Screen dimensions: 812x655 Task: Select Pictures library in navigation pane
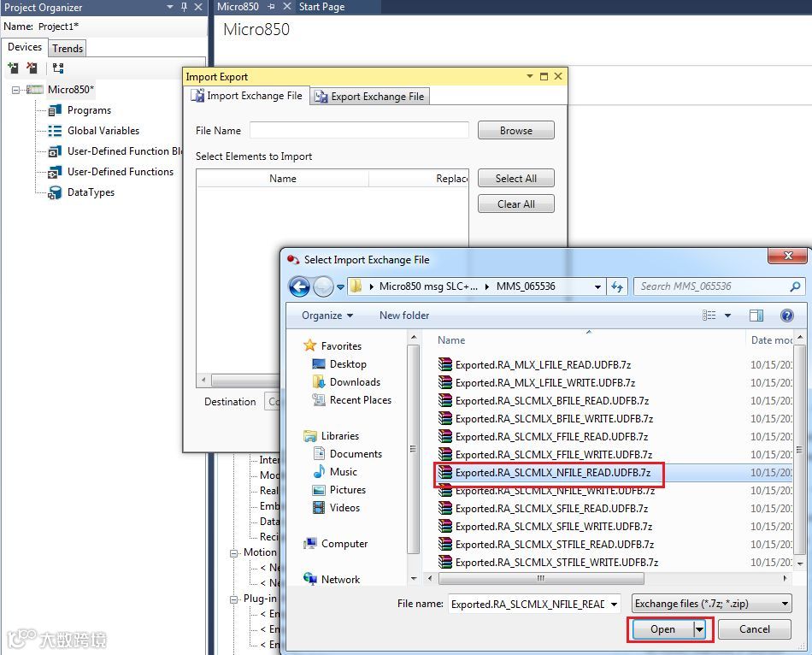click(348, 490)
